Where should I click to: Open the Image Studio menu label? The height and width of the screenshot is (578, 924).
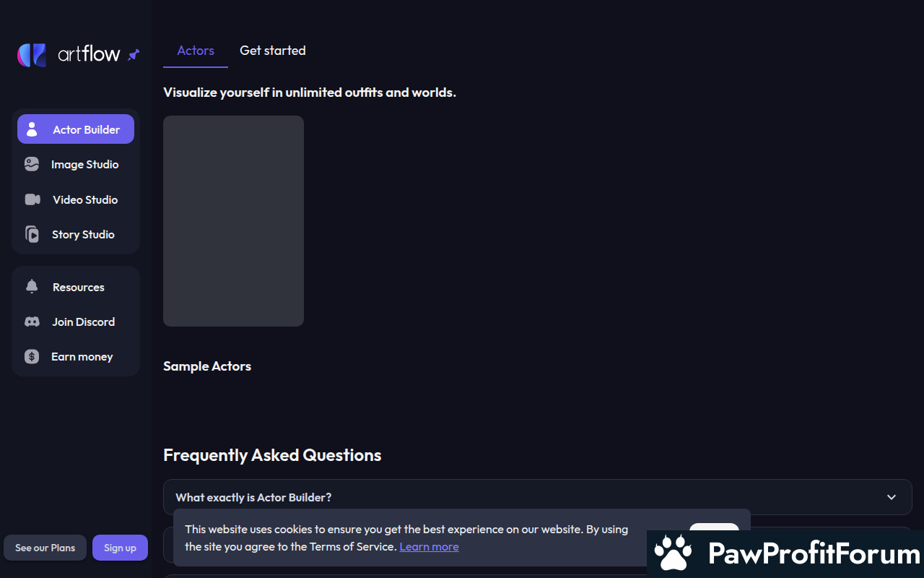(84, 164)
